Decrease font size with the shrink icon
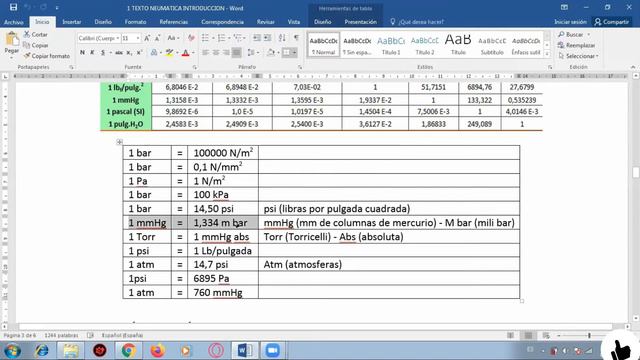640x360 pixels. point(158,38)
